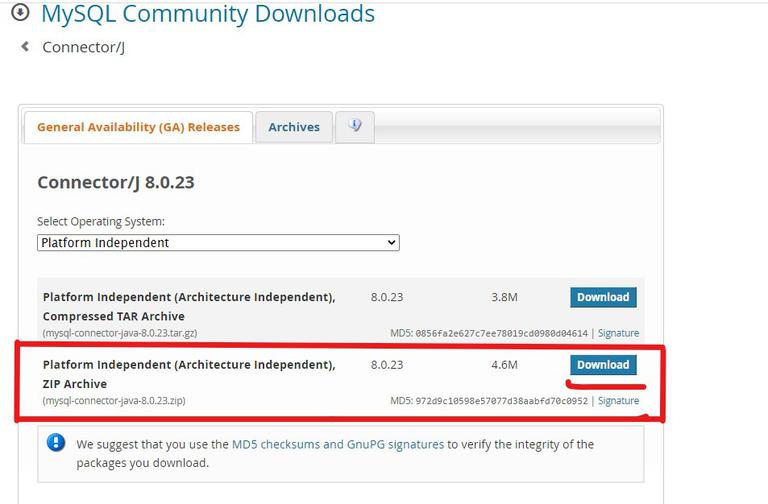Click the zip MD5 hash value
The width and height of the screenshot is (768, 504).
(x=502, y=401)
